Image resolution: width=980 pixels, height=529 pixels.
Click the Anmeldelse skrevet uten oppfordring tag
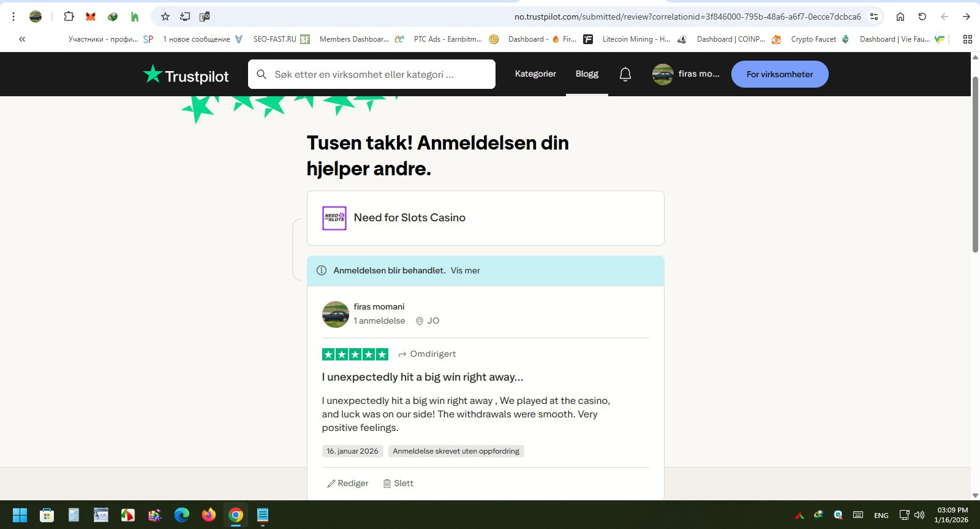456,451
